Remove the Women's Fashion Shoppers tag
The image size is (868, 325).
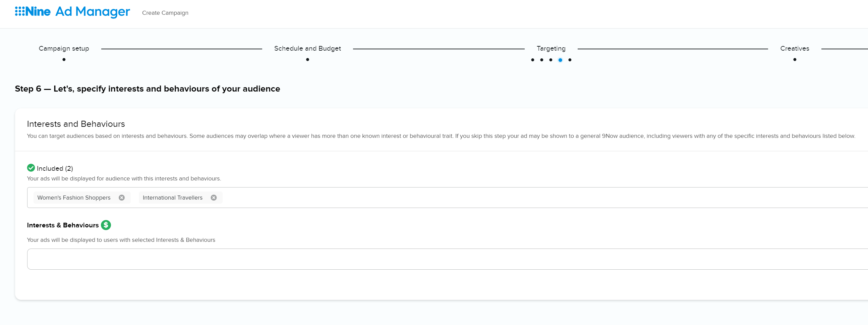(122, 198)
